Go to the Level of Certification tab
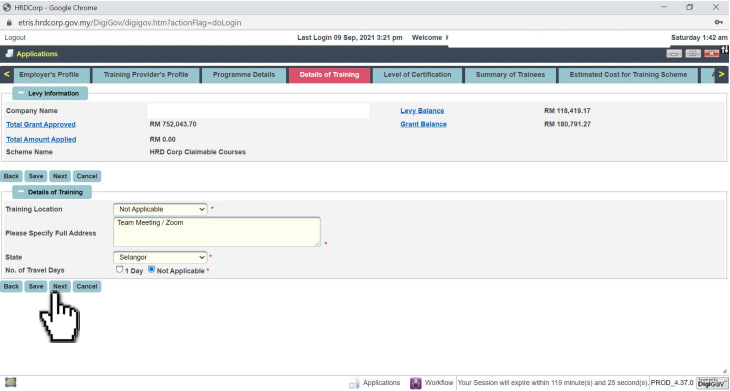Viewport: 730px width, 391px height. tap(417, 74)
